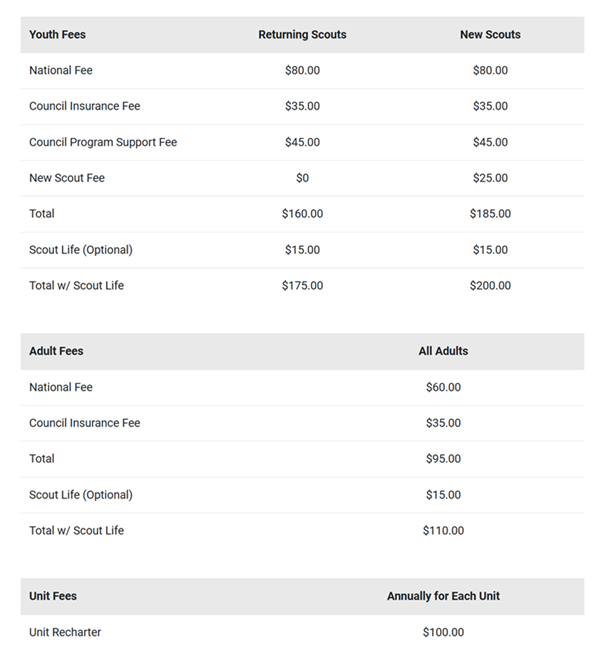Screen dimensions: 597x656
Task: Click the Annually for Each Unit header
Action: (443, 596)
